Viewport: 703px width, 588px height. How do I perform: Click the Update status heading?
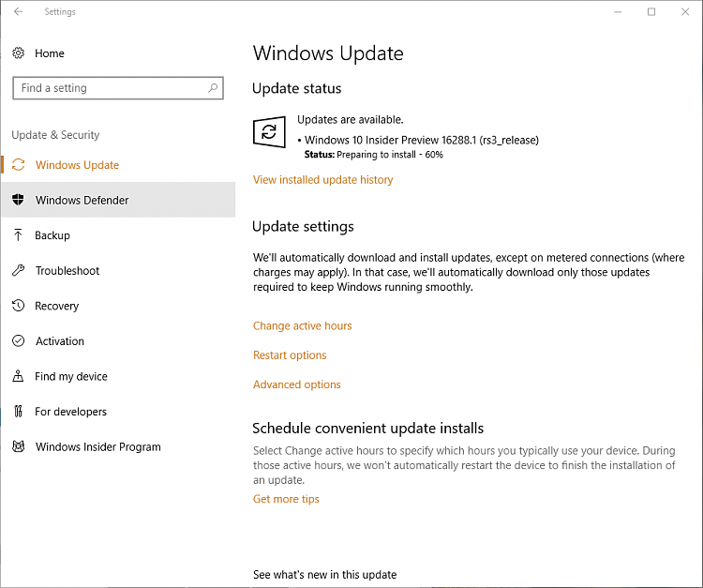click(296, 88)
